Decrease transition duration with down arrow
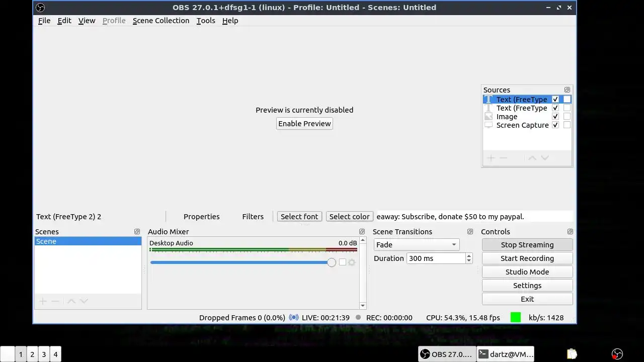The width and height of the screenshot is (644, 362). pyautogui.click(x=469, y=261)
